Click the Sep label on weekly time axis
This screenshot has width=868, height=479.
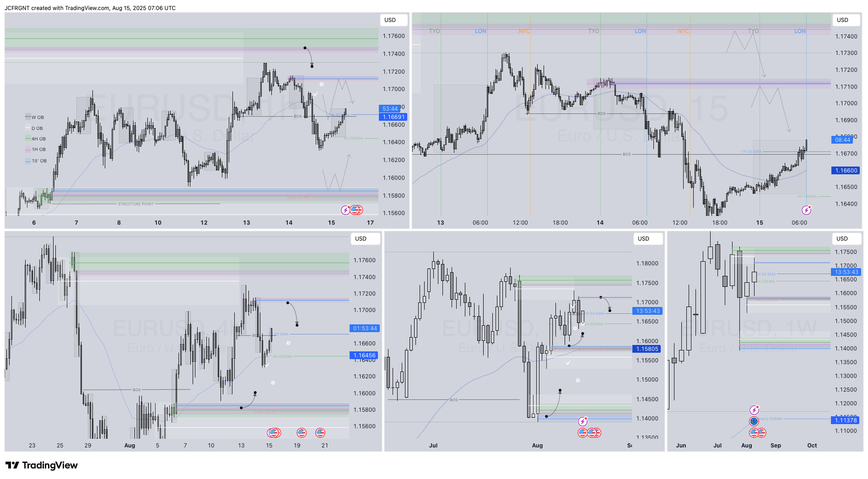[x=776, y=446]
